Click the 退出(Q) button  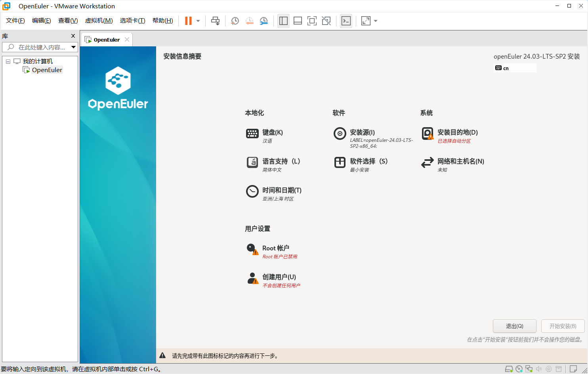coord(514,326)
